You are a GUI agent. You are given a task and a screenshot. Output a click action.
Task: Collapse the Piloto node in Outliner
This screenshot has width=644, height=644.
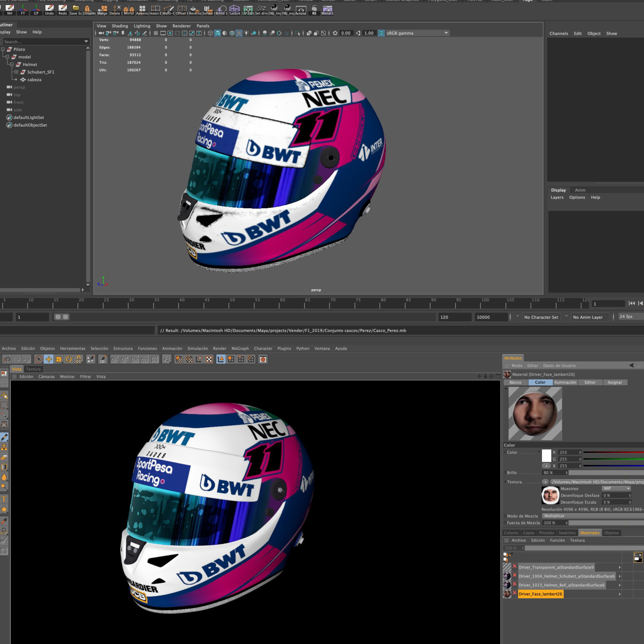pos(3,49)
